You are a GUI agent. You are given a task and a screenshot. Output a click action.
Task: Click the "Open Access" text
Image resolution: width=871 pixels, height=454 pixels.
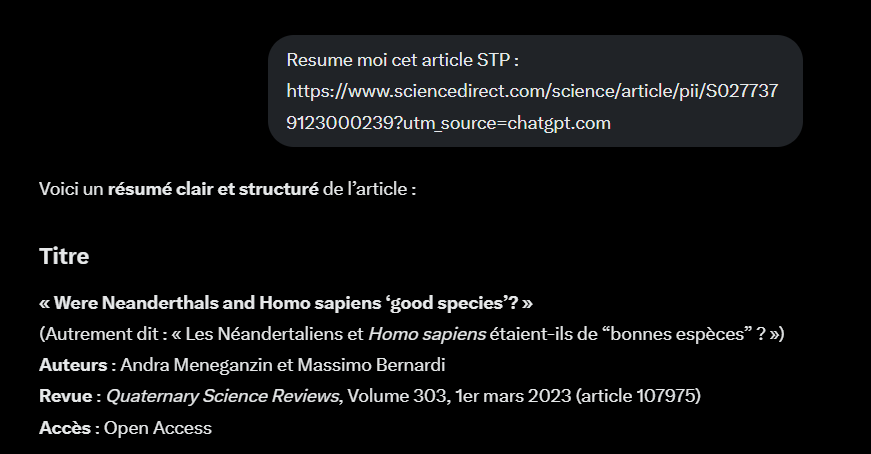pyautogui.click(x=158, y=429)
